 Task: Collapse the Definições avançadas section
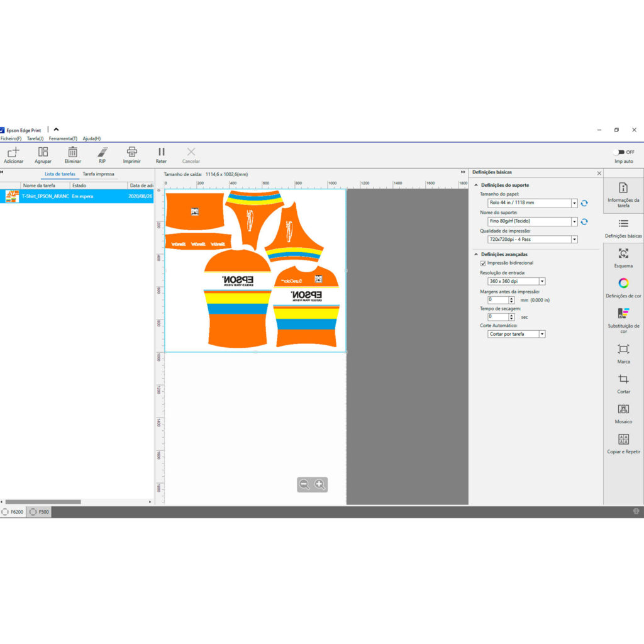click(476, 254)
